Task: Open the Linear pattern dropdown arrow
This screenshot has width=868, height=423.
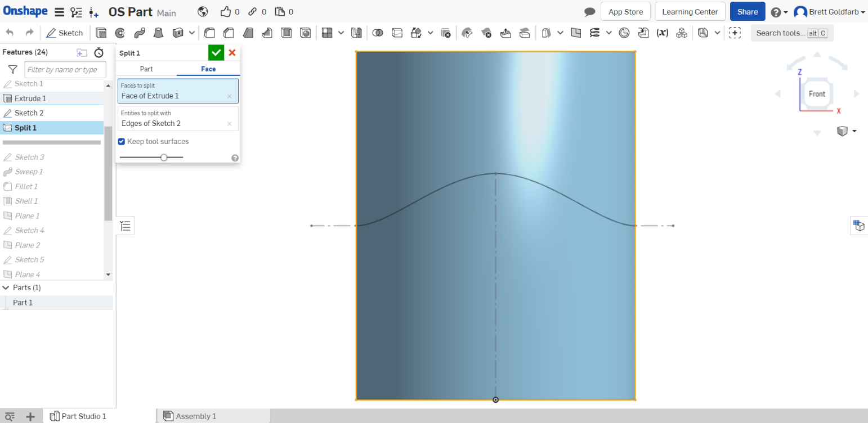Action: pyautogui.click(x=341, y=33)
